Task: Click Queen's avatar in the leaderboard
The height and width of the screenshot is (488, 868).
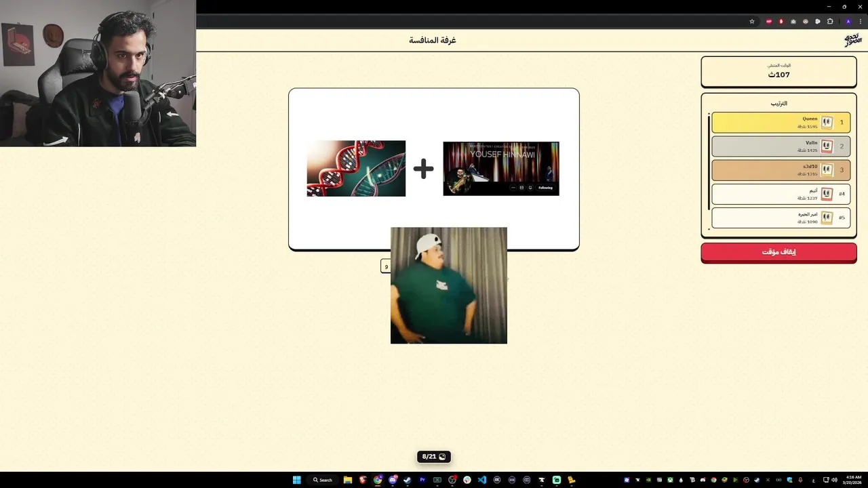Action: click(827, 123)
